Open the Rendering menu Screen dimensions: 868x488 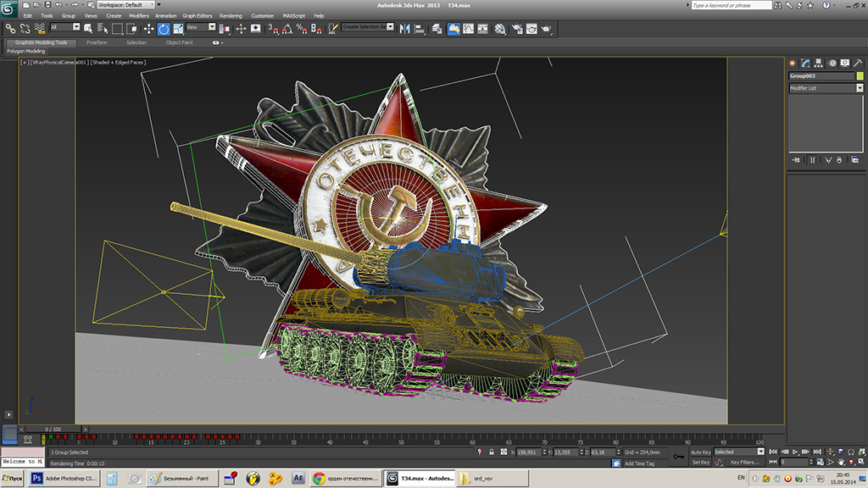click(231, 16)
